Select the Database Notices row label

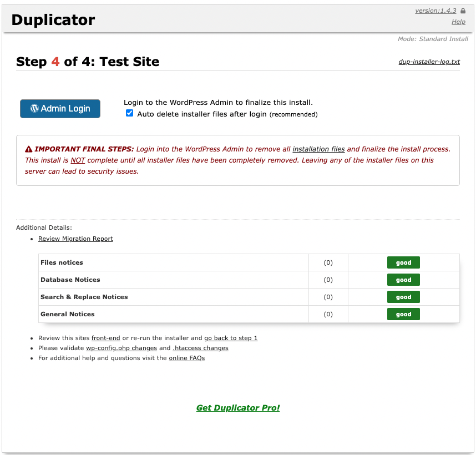[70, 280]
